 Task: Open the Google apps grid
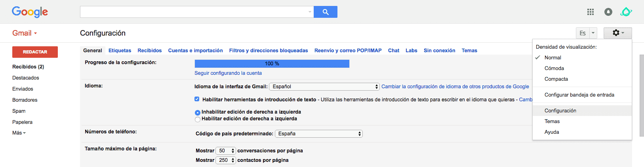(590, 12)
